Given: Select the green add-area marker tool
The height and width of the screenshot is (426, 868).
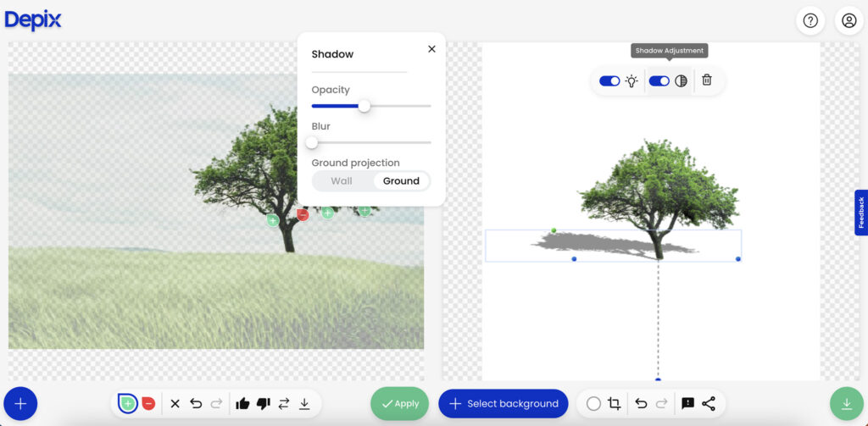Looking at the screenshot, I should click(127, 403).
